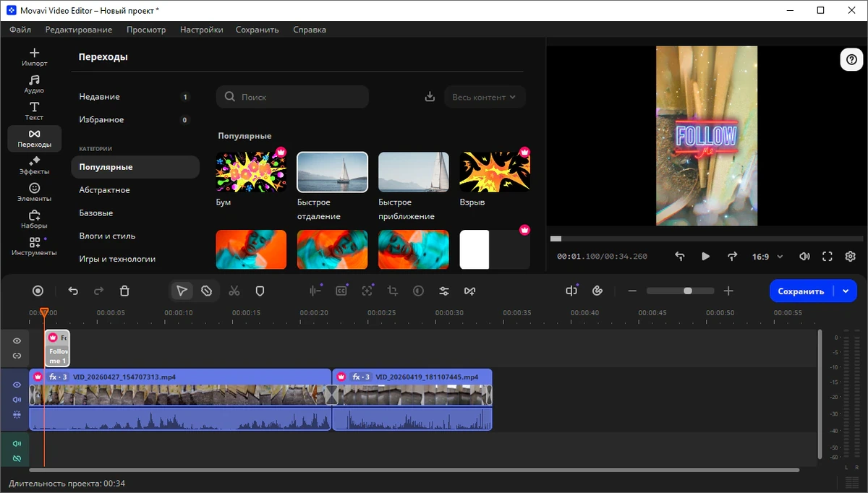This screenshot has height=493, width=868.
Task: Toggle link on the audio track
Action: click(17, 458)
